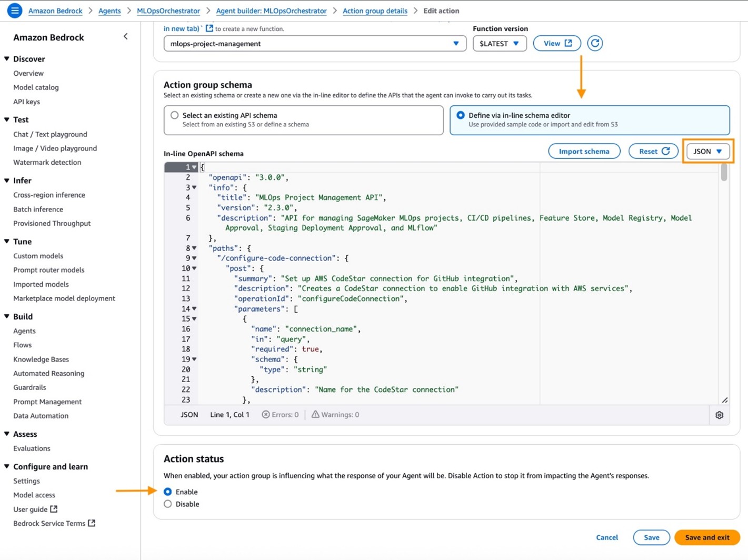Screen dimensions: 748x560
Task: Open the Knowledge Bases page
Action: click(41, 359)
